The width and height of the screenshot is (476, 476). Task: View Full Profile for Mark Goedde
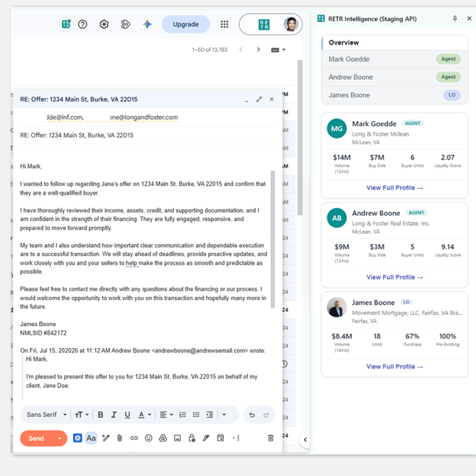point(394,188)
